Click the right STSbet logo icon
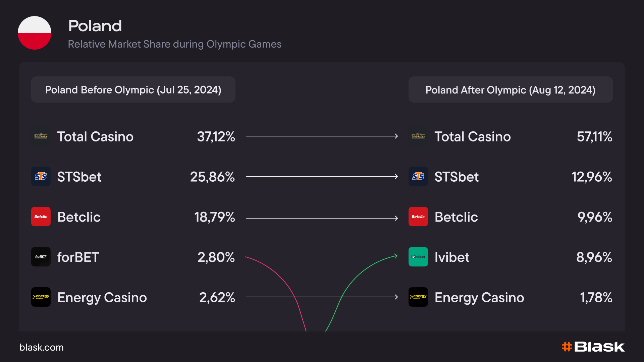The height and width of the screenshot is (362, 644). coord(418,176)
